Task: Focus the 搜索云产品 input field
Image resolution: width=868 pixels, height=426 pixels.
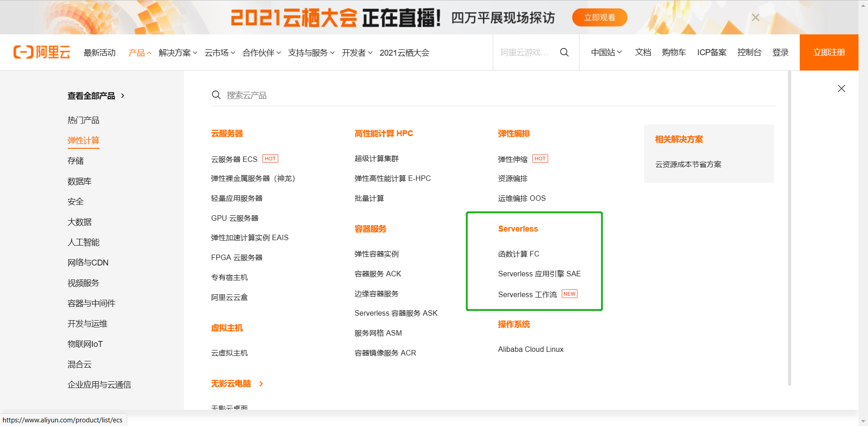Action: tap(500, 95)
